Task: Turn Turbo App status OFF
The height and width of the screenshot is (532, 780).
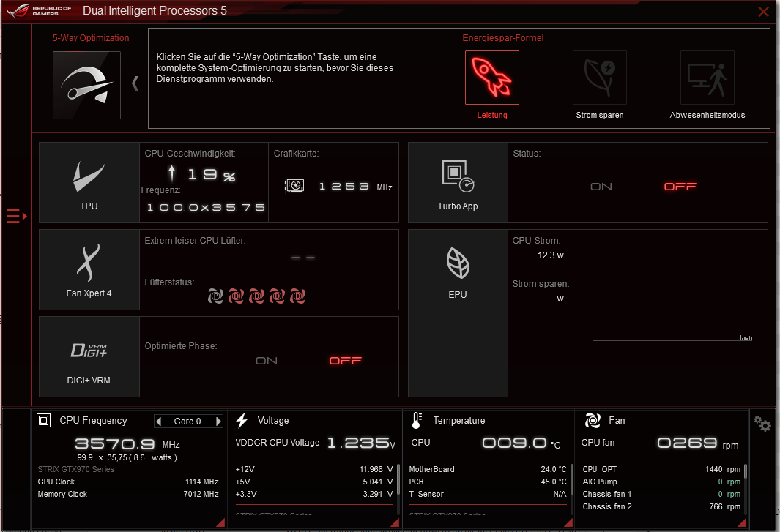Action: click(x=680, y=187)
